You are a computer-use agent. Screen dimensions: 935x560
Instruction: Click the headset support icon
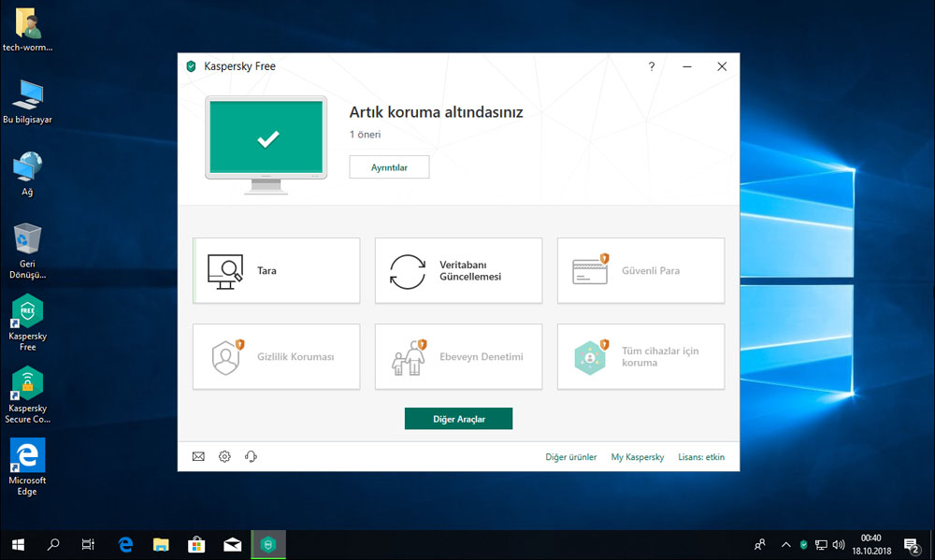(x=251, y=457)
